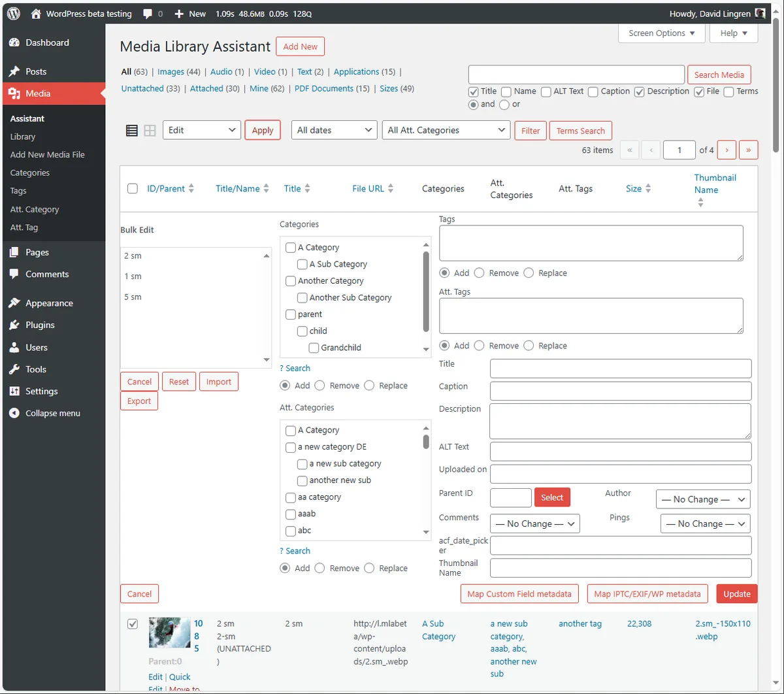
Task: Uncheck the '2 sm' media row checkbox
Action: point(133,624)
